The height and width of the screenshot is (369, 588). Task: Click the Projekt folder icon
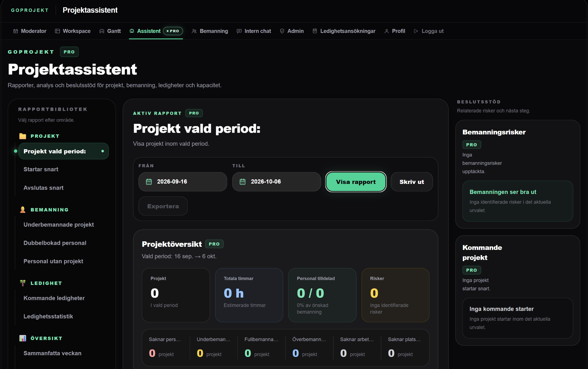pos(23,136)
